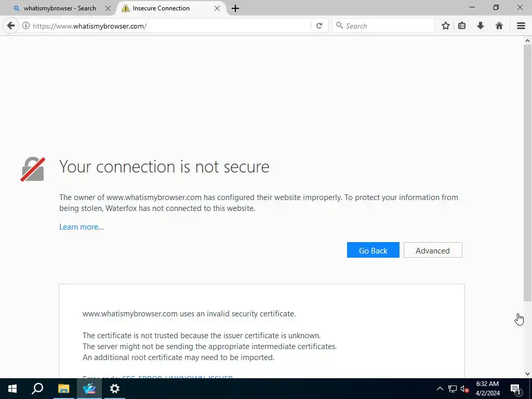Bookmark this page with the star icon

tap(445, 26)
